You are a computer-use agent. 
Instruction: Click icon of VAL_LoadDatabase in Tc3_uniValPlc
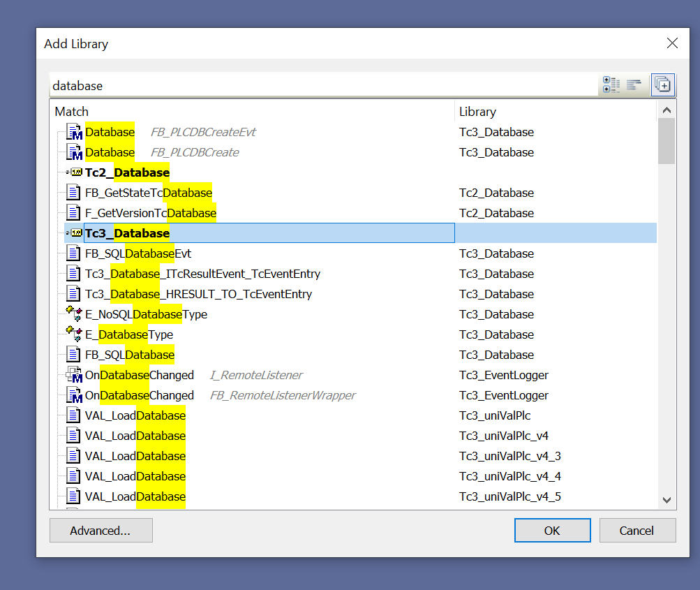(74, 415)
